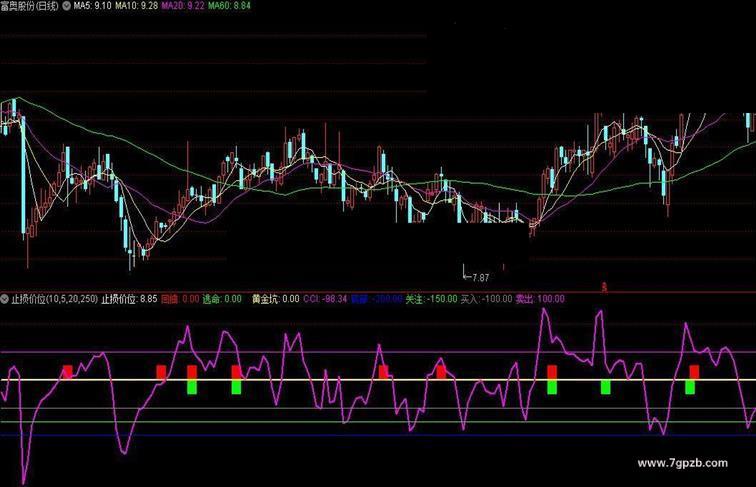Click the 富奥股份(日线) chart title
The width and height of the screenshot is (756, 487).
point(30,6)
